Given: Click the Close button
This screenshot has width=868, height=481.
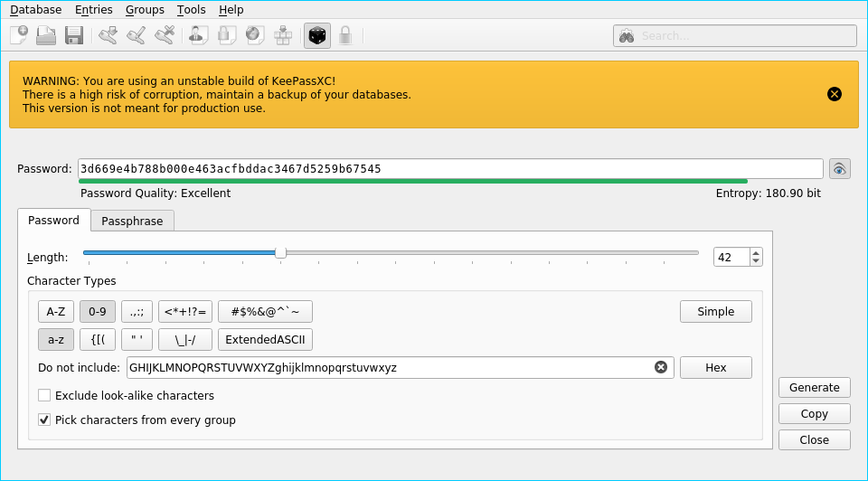Looking at the screenshot, I should click(x=815, y=439).
